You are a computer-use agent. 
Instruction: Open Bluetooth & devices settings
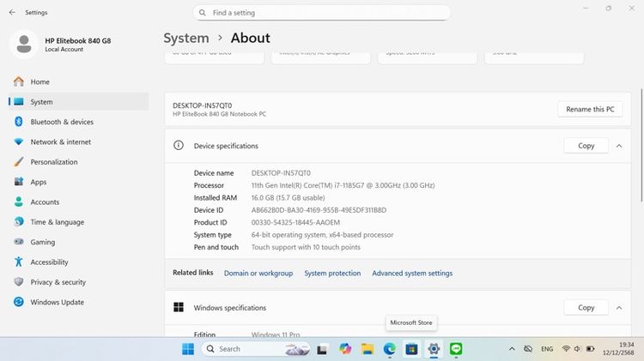point(62,122)
